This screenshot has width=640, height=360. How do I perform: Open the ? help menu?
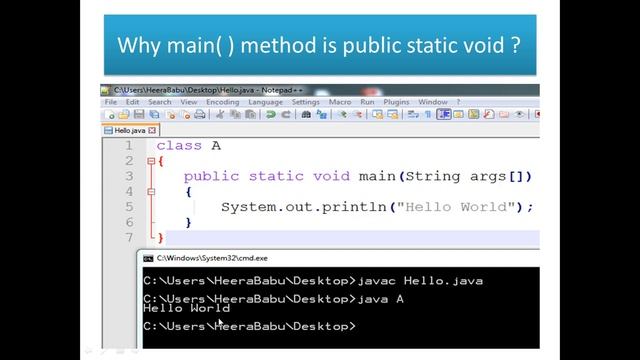tap(458, 102)
